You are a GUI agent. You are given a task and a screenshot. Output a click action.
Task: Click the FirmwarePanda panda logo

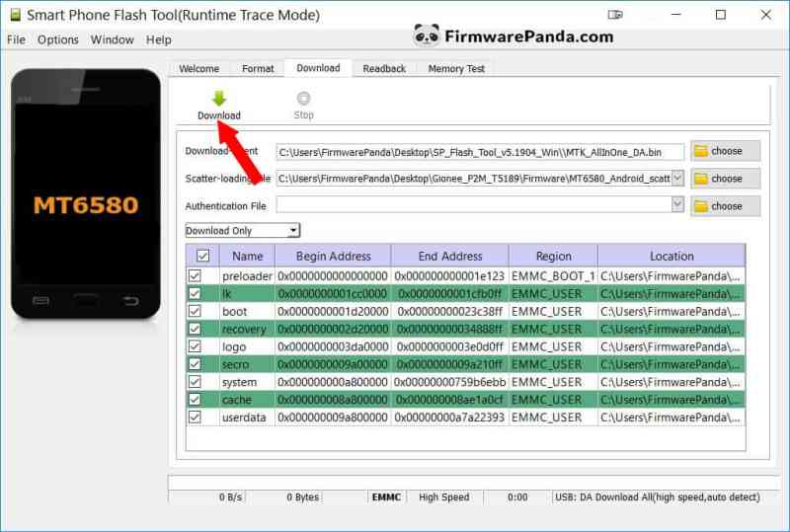coord(427,36)
